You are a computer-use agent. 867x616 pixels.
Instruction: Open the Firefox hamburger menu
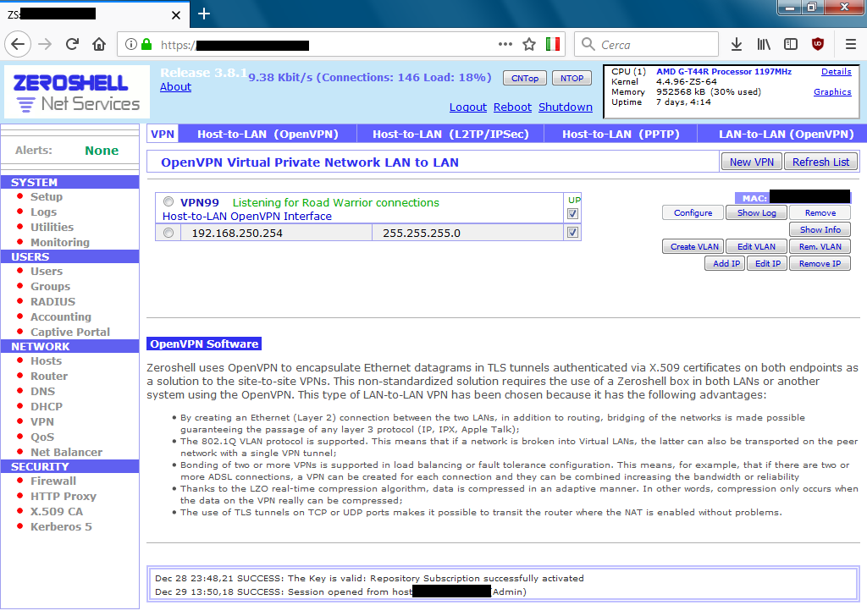(x=851, y=44)
